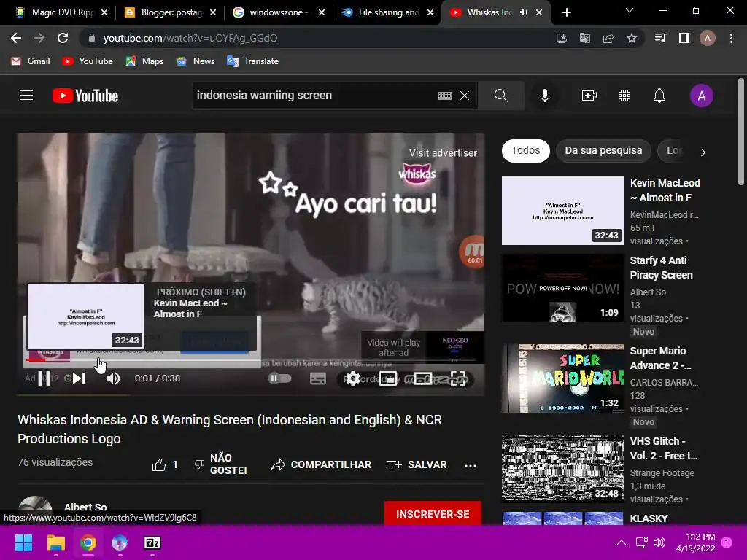Enter full screen video mode
747x560 pixels.
click(x=458, y=378)
